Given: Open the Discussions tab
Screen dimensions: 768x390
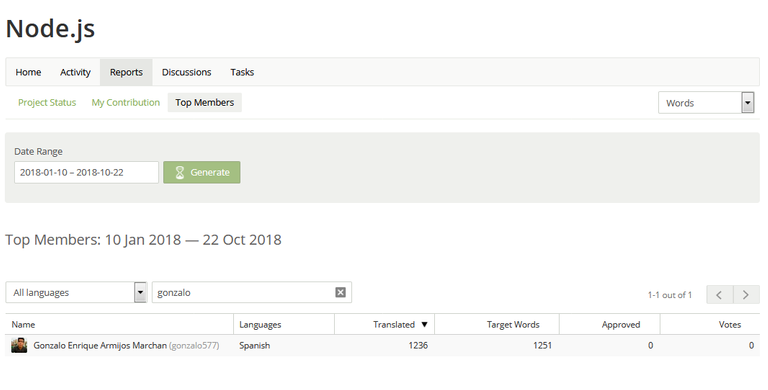Looking at the screenshot, I should (187, 72).
